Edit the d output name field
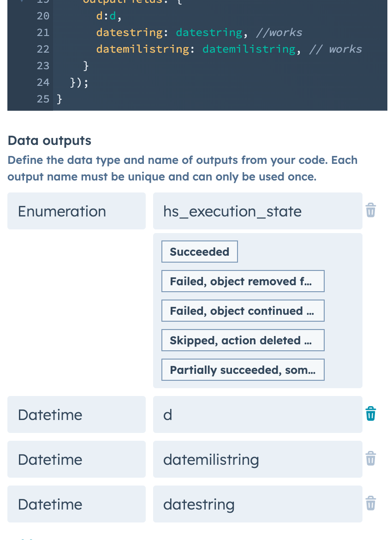 (257, 414)
